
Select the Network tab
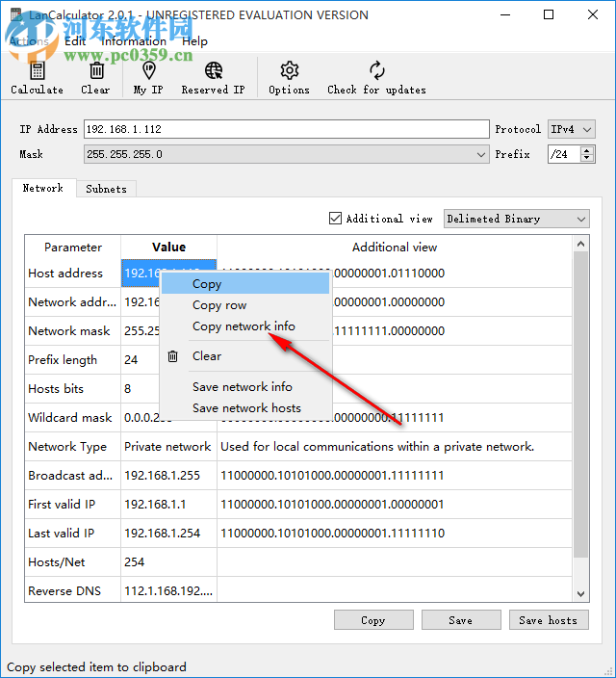pos(43,188)
